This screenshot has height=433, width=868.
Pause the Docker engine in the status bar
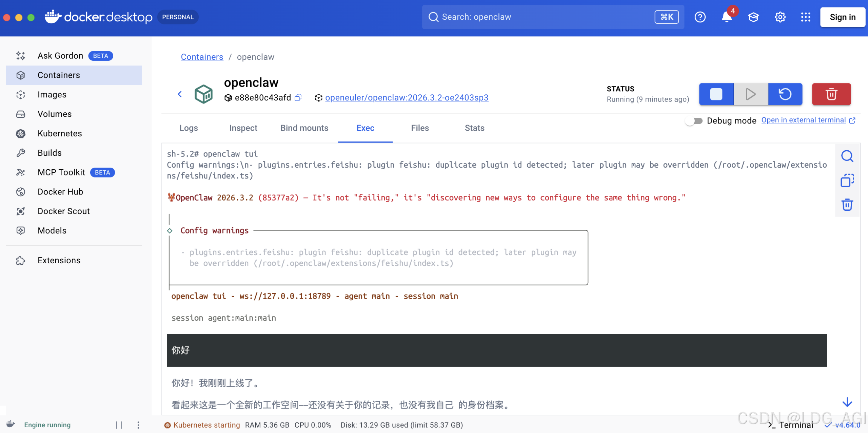119,425
